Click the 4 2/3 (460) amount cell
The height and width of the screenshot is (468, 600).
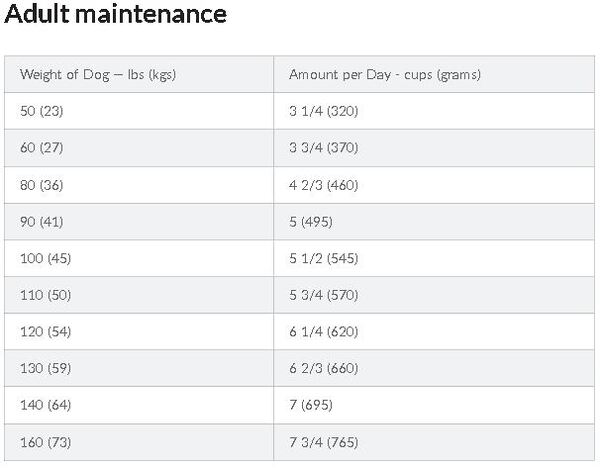point(434,185)
